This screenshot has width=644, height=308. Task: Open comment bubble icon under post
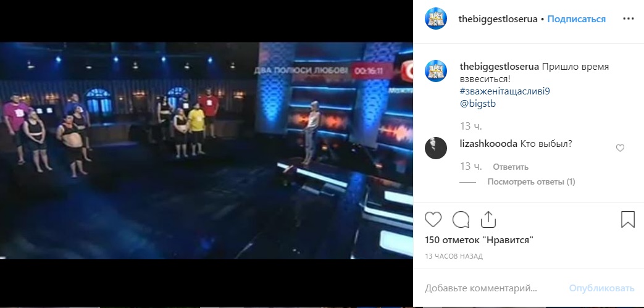461,220
